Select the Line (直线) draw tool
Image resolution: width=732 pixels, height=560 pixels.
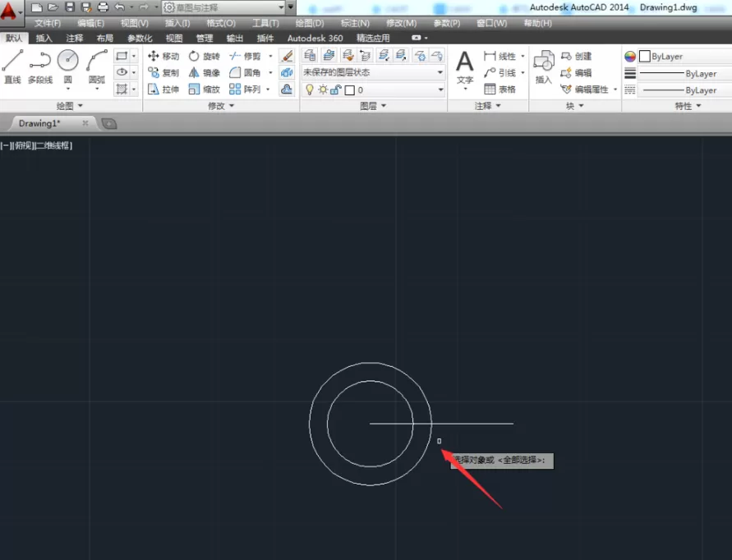(x=12, y=67)
